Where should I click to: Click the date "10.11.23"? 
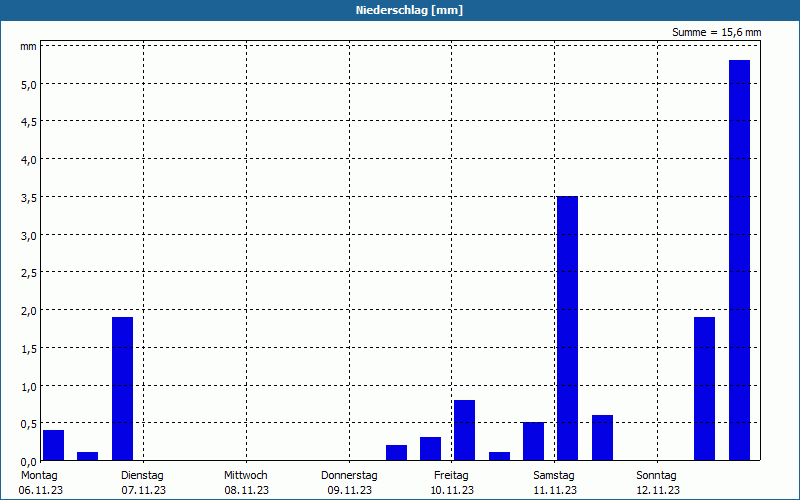click(453, 490)
